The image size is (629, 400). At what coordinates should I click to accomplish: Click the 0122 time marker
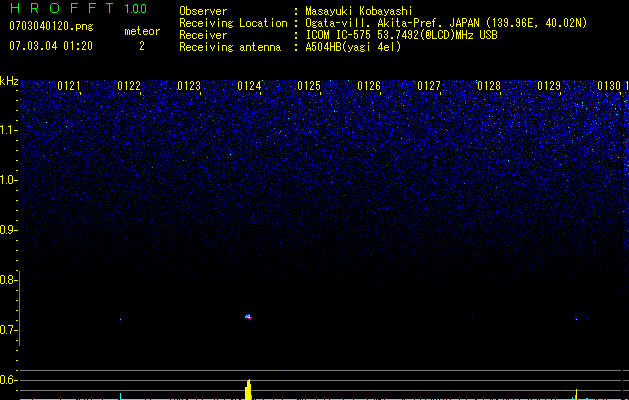click(129, 86)
